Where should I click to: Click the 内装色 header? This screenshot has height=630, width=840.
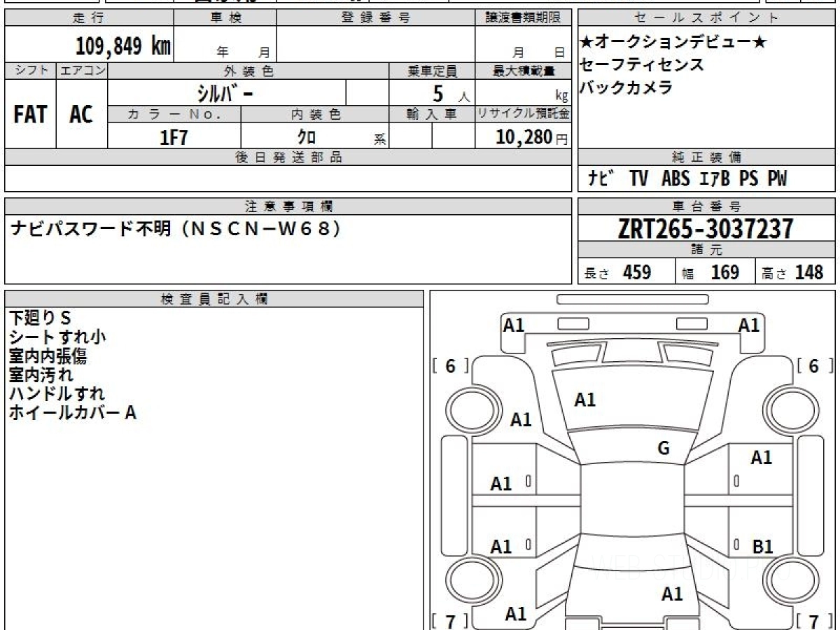click(315, 114)
